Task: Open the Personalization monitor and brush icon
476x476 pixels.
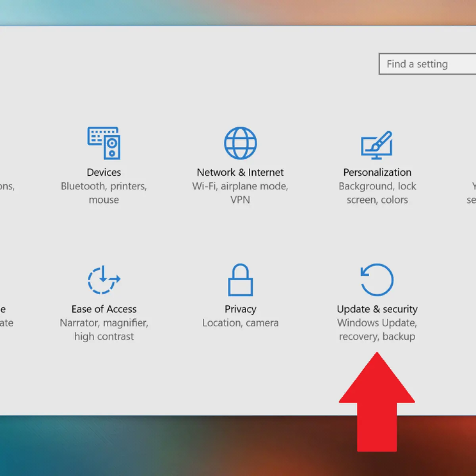Action: (377, 145)
